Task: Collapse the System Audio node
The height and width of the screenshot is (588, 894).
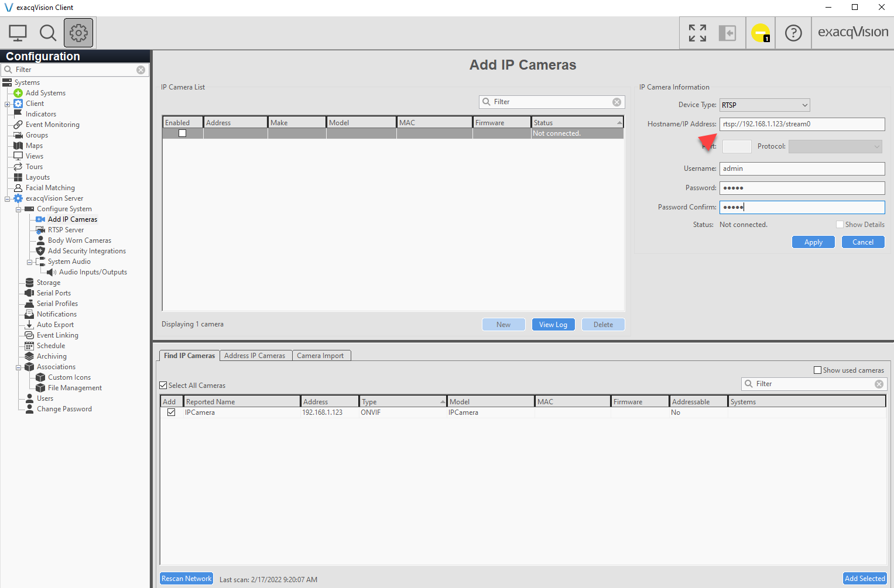Action: pos(29,262)
